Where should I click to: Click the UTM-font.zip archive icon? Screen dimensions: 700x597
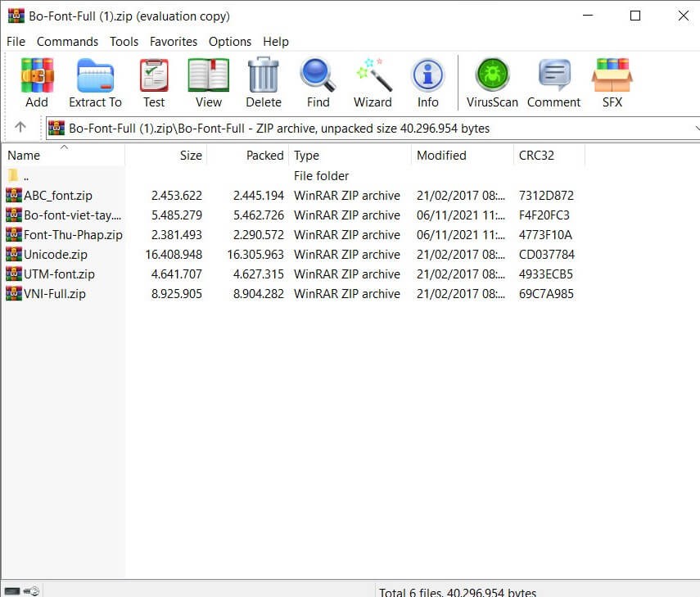[x=14, y=274]
